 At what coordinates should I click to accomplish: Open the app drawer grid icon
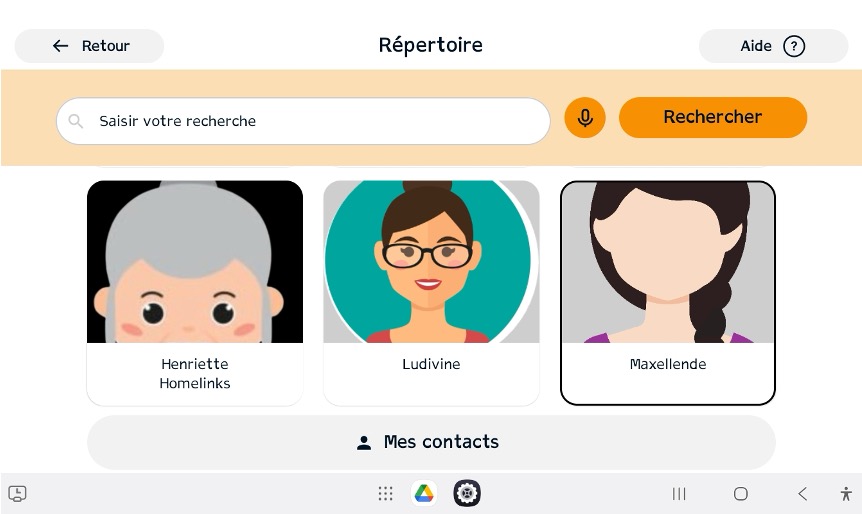[x=385, y=494]
